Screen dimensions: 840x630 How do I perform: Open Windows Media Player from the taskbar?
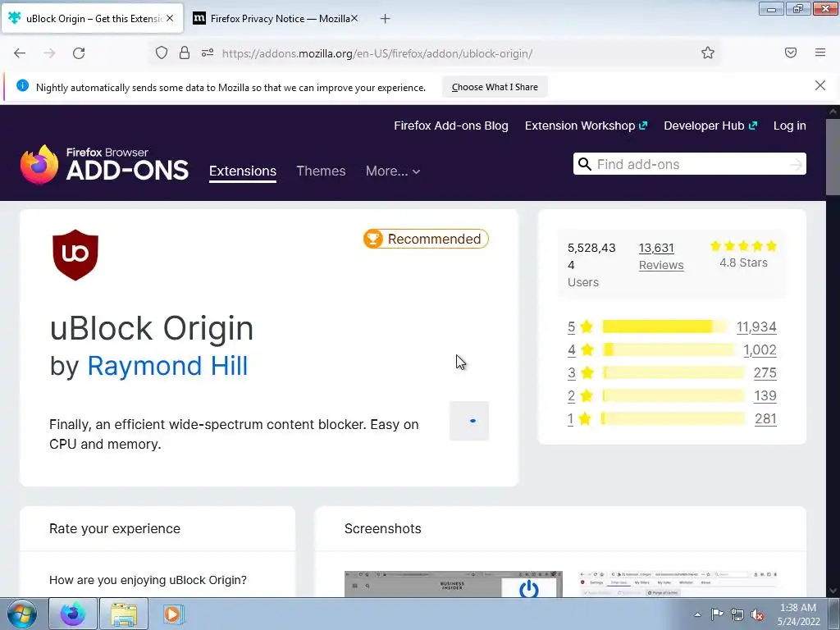(172, 614)
